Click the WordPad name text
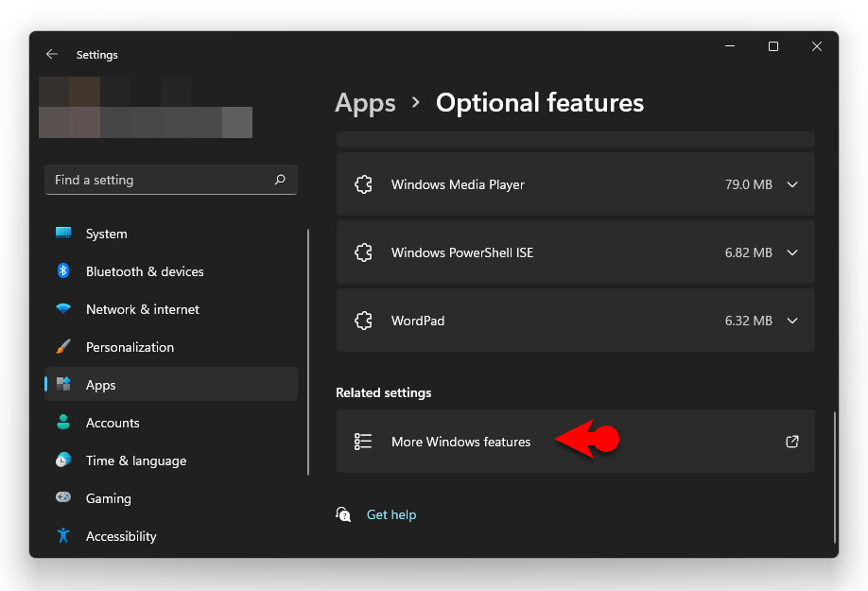 click(418, 321)
